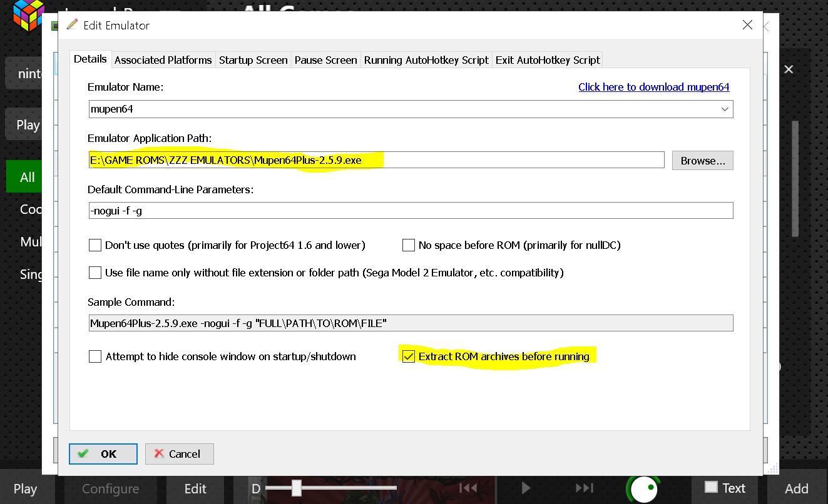
Task: Switch to Associated Platforms tab
Action: 163,60
